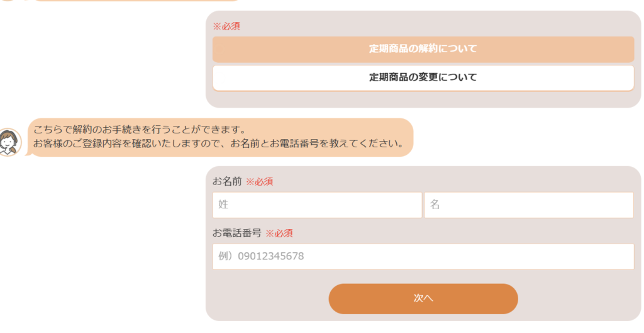Image resolution: width=644 pixels, height=333 pixels.
Task: Submit the form with 次へ button
Action: point(423,298)
